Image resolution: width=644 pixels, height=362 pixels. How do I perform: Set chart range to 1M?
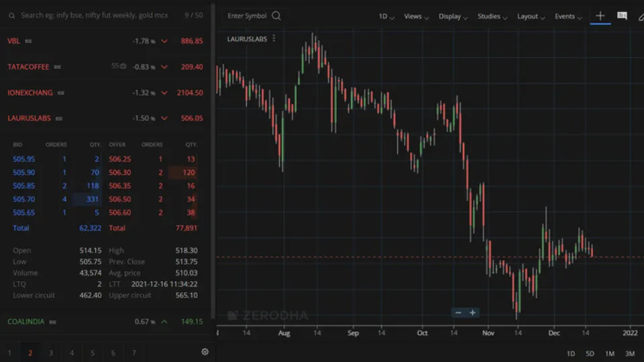coord(610,353)
